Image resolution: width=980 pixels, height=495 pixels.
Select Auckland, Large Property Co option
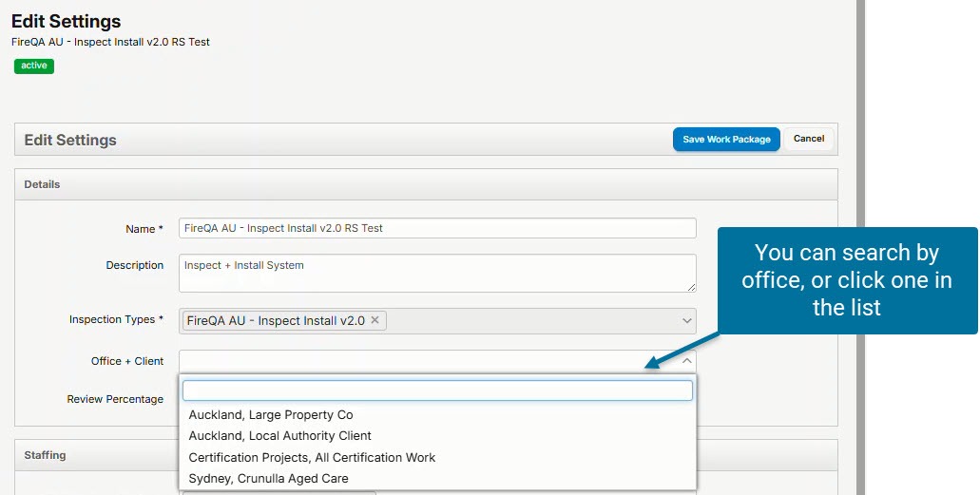click(271, 415)
